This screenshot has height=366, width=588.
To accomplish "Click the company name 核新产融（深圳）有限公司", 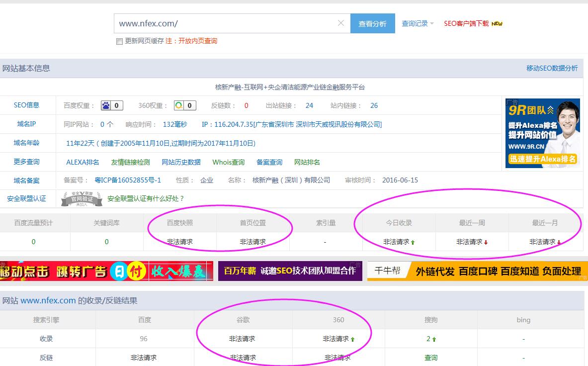I will [291, 181].
